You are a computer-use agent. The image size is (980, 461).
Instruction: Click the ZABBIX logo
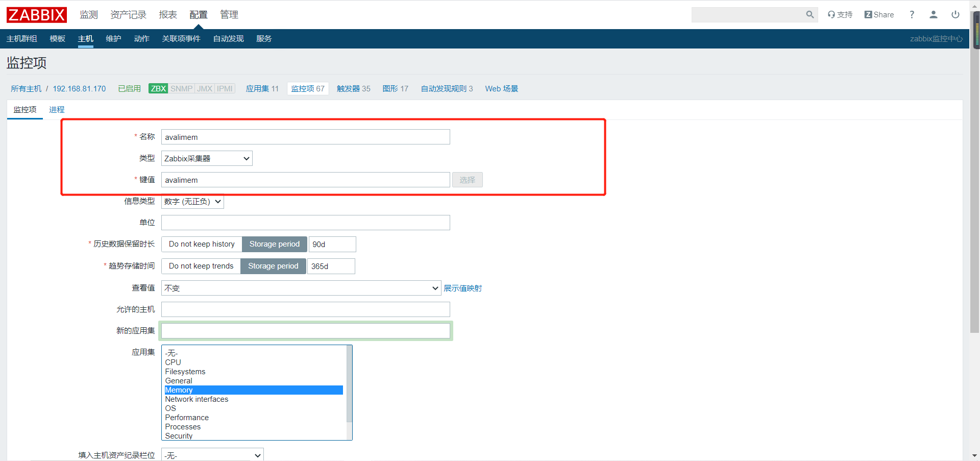pos(37,15)
